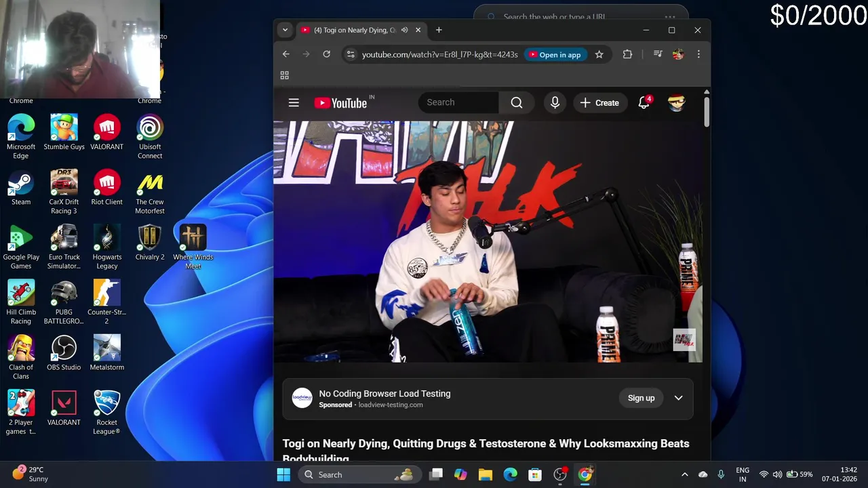868x488 pixels.
Task: Open Chivalry 2 desktop icon
Action: click(150, 243)
